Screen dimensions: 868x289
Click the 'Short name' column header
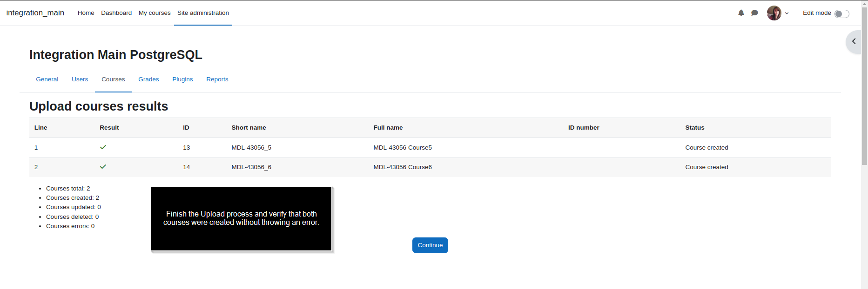pyautogui.click(x=249, y=128)
